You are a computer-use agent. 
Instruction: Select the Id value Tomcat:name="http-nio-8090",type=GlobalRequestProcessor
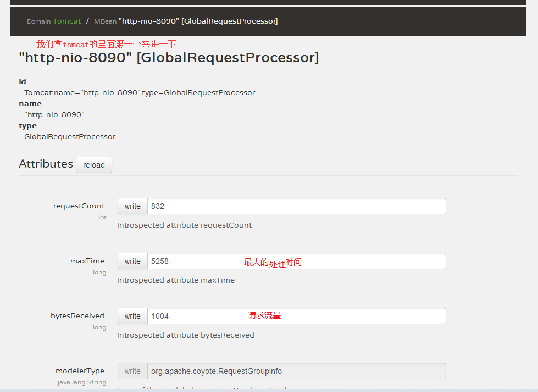[x=140, y=93]
